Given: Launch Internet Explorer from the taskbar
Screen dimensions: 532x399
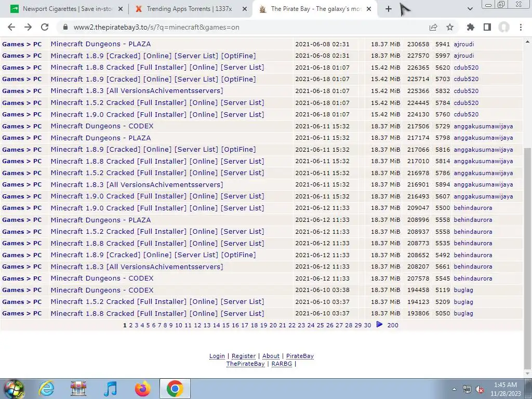Looking at the screenshot, I should 46,389.
